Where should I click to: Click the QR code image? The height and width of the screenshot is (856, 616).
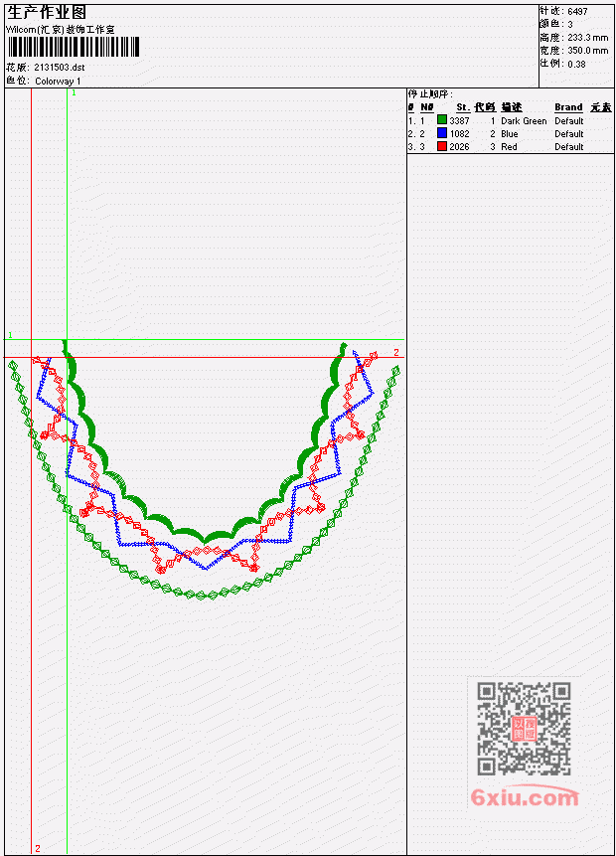pyautogui.click(x=524, y=729)
